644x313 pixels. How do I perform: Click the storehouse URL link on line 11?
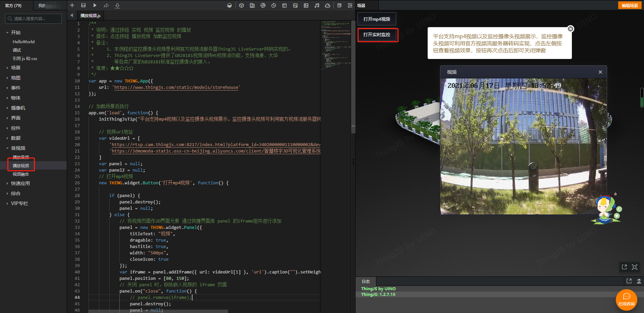click(176, 87)
